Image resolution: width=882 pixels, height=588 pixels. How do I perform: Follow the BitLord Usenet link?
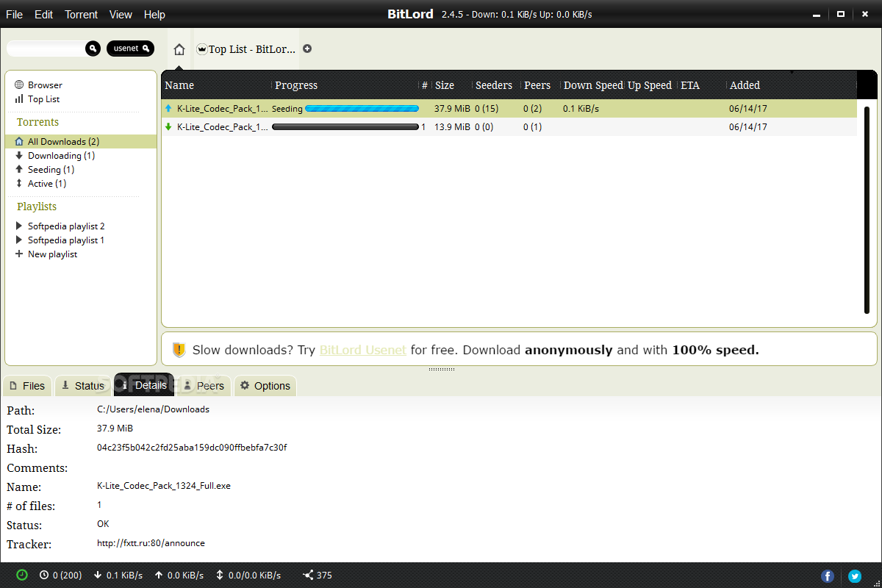[x=363, y=350]
